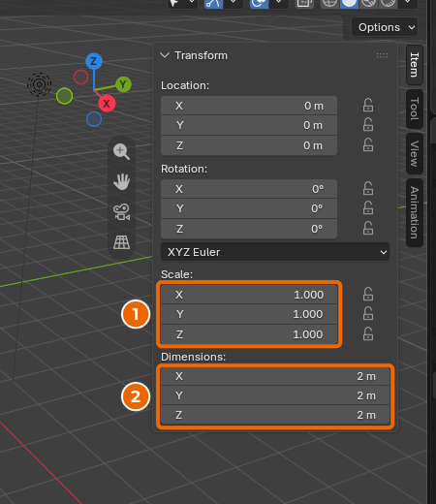Viewport: 436px width, 504px height.
Task: Switch to the Item sidebar tab
Action: coord(415,65)
